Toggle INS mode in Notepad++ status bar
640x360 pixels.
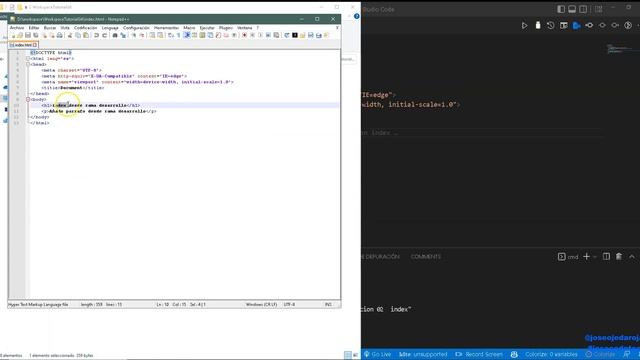coord(328,304)
